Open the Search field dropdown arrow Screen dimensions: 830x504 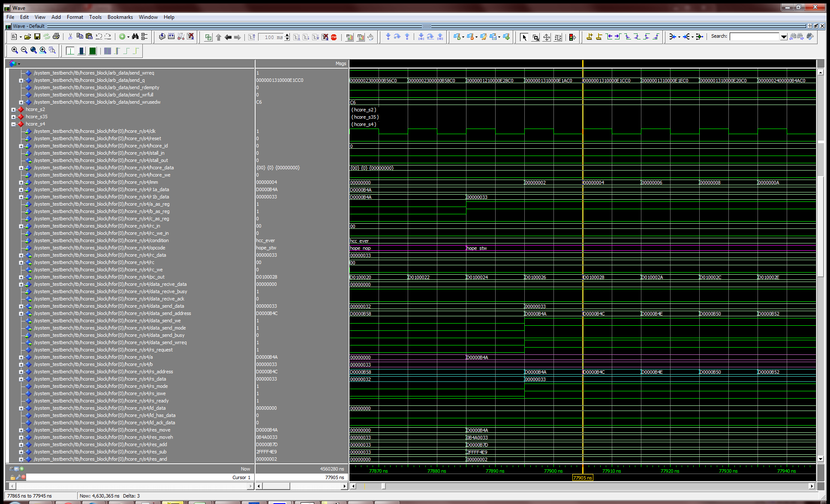[x=784, y=37]
